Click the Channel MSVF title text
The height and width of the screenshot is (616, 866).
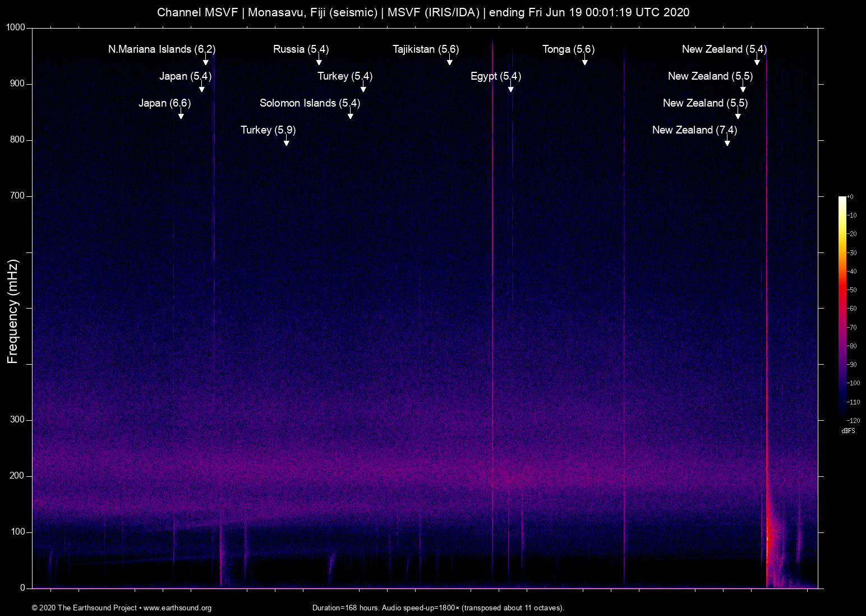[423, 12]
